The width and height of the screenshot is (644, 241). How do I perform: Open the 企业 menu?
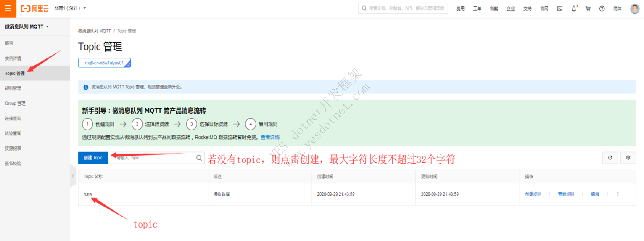coord(511,8)
